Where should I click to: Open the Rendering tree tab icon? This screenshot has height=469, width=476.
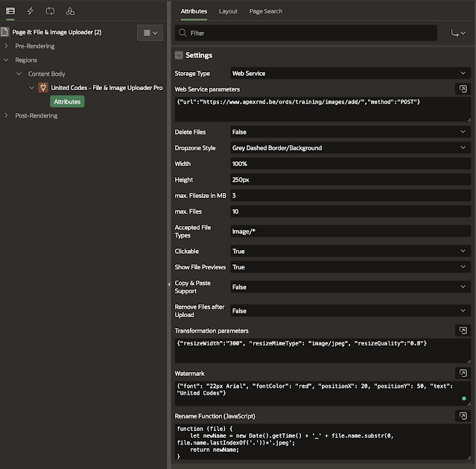(10, 11)
